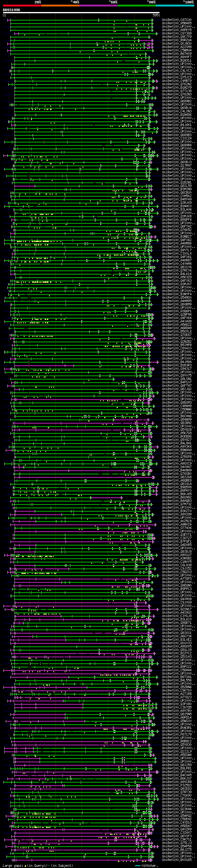
Task: Click the cyan ~100% identity color bar
Action: coord(175,6)
